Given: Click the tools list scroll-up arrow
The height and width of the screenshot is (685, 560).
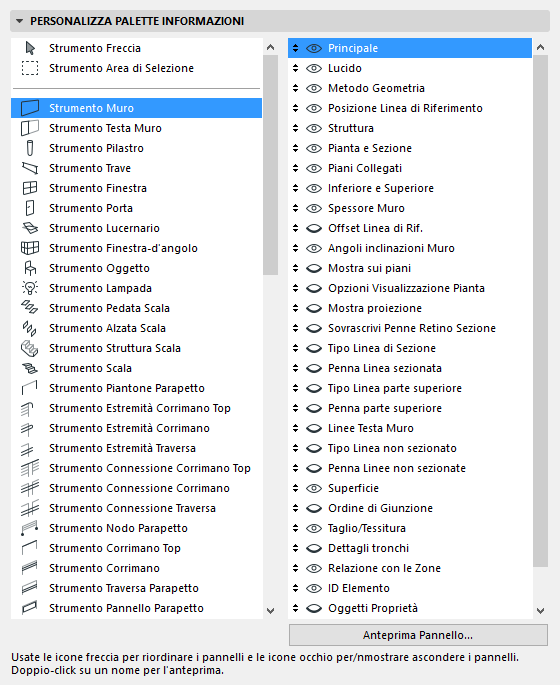Looking at the screenshot, I should 270,47.
